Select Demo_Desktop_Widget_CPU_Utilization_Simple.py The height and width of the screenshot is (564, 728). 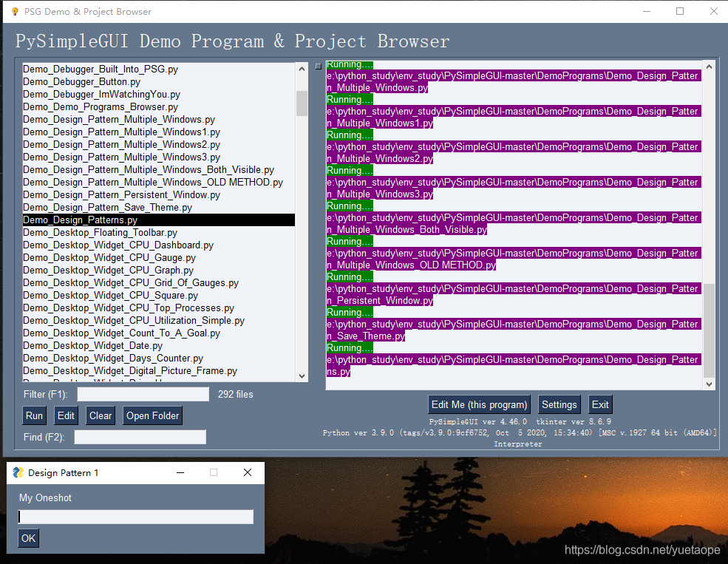pyautogui.click(x=159, y=320)
